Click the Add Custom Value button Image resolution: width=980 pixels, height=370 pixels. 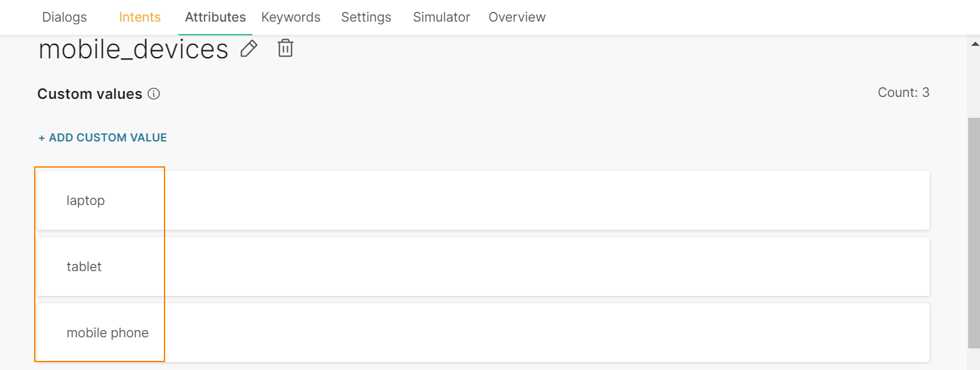pyautogui.click(x=103, y=138)
